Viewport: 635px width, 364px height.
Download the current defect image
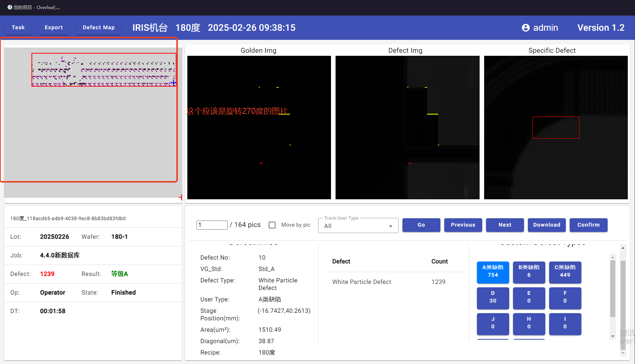(x=547, y=225)
